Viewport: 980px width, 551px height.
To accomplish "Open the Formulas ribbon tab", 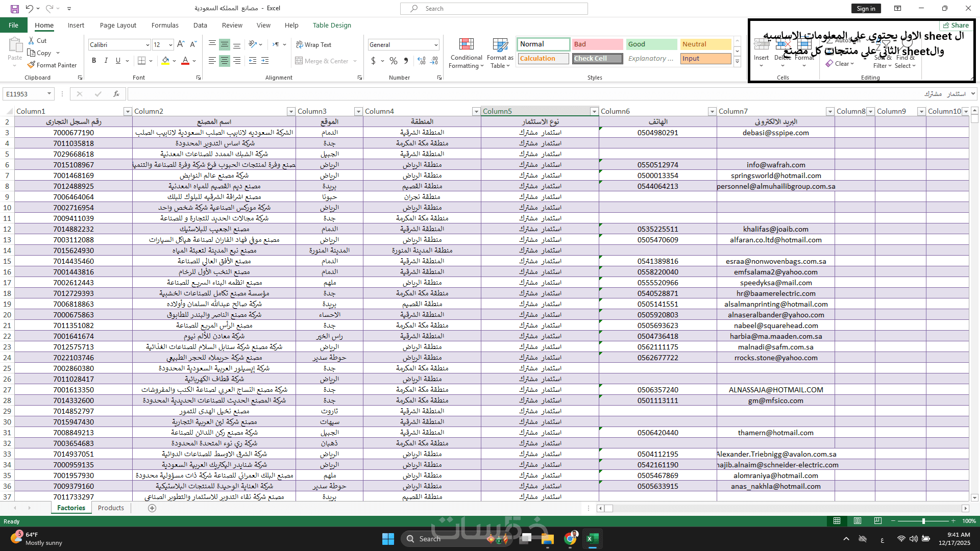I will 165,25.
